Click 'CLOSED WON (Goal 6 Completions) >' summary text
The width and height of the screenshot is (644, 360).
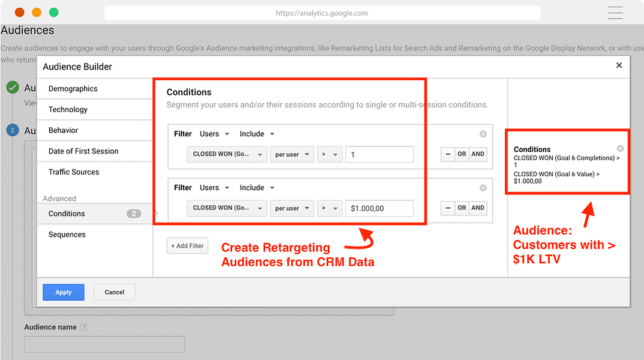[567, 158]
